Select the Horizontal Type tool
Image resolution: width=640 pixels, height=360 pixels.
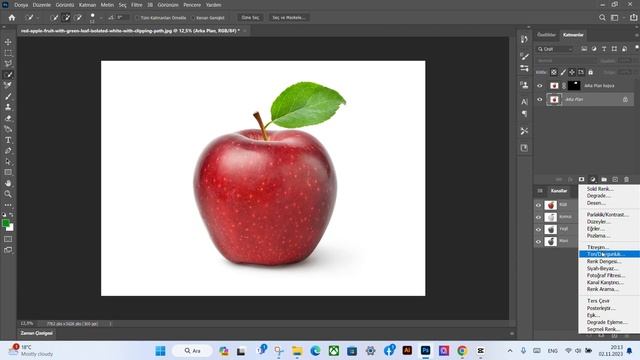(x=8, y=140)
